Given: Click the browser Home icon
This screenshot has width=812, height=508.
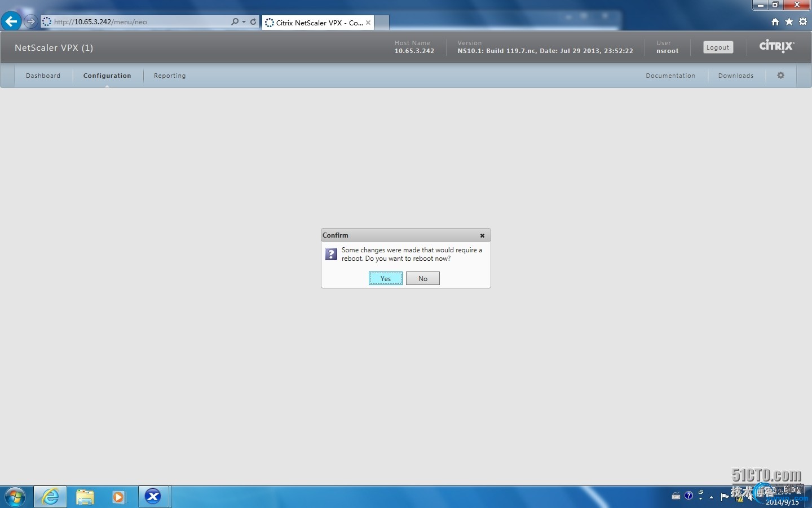Looking at the screenshot, I should (775, 22).
